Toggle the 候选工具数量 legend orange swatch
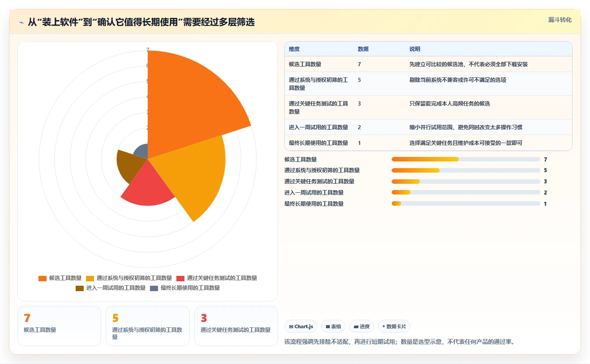590x364 pixels. point(43,278)
